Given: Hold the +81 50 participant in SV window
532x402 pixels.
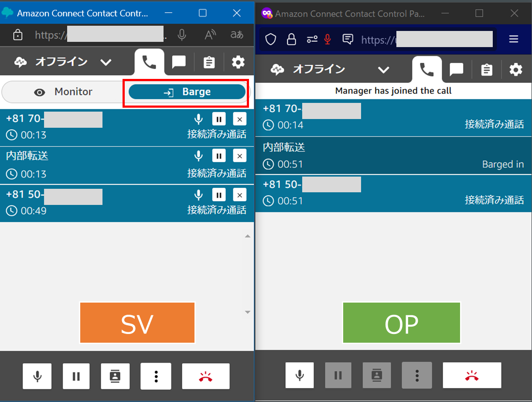Looking at the screenshot, I should pos(219,195).
